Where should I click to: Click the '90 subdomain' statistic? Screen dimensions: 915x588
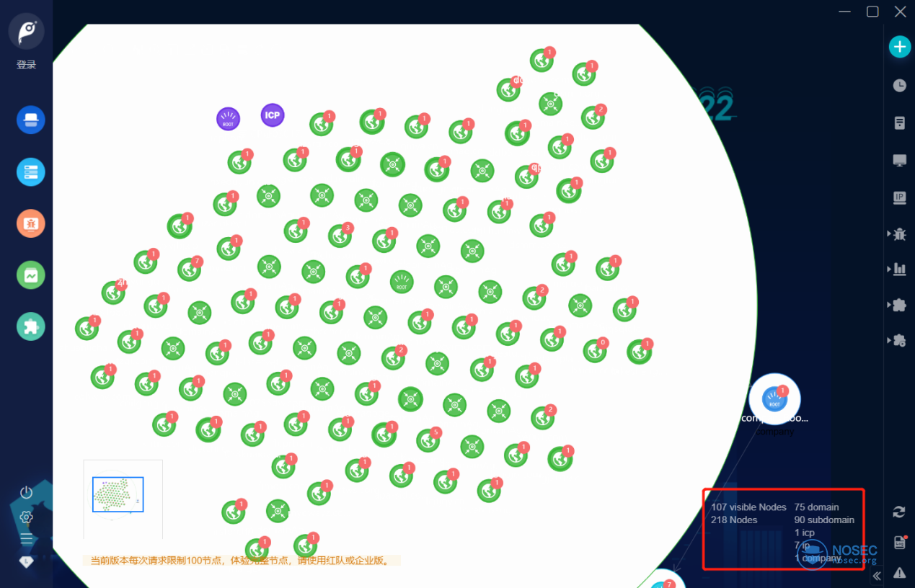coord(824,520)
